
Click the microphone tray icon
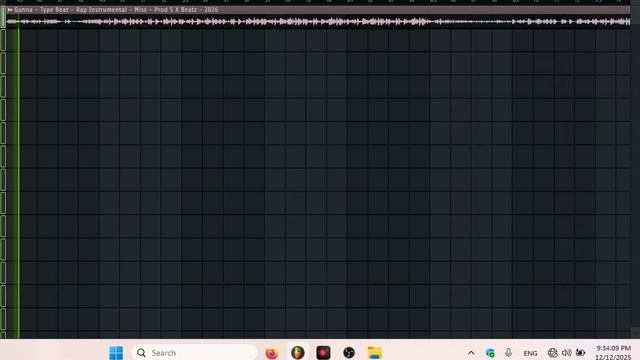pyautogui.click(x=508, y=353)
